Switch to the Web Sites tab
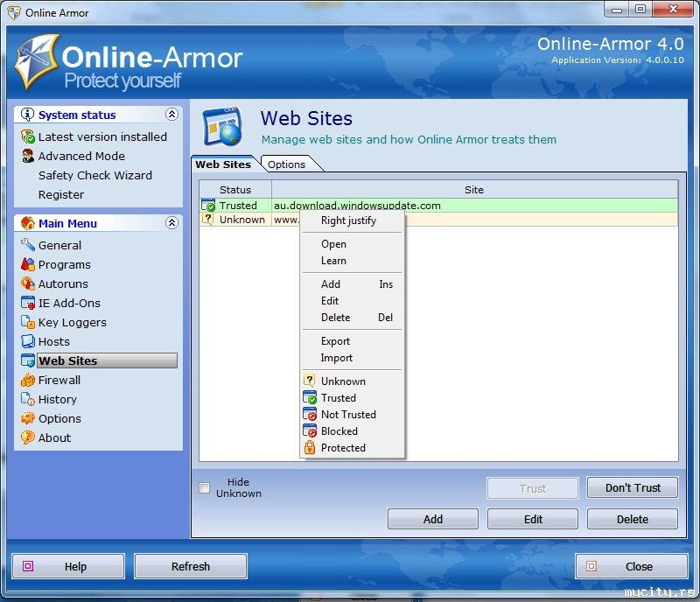The height and width of the screenshot is (602, 700). (x=223, y=164)
